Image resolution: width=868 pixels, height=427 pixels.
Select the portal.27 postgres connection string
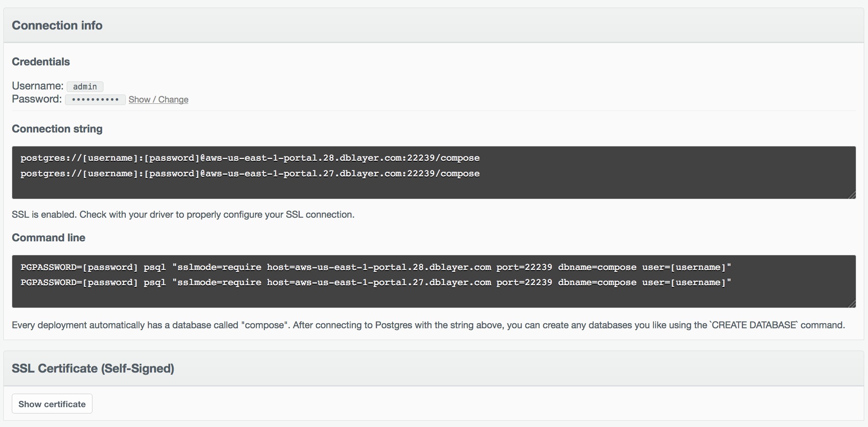point(250,173)
